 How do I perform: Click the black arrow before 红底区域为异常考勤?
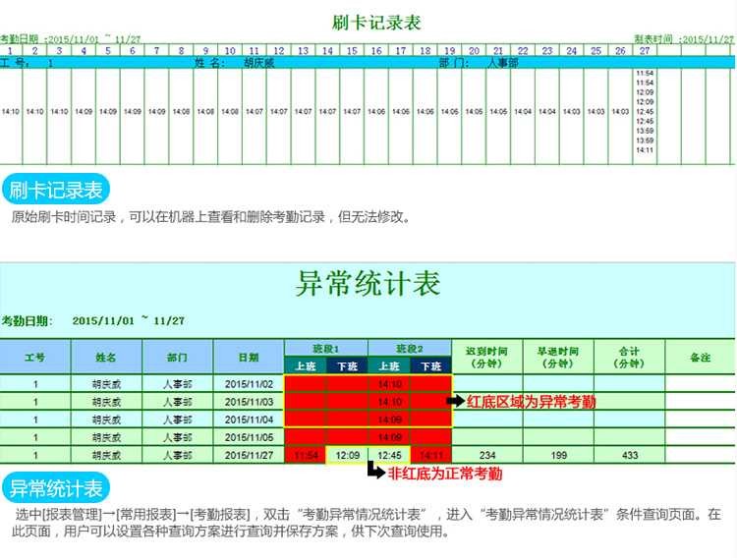(x=457, y=402)
